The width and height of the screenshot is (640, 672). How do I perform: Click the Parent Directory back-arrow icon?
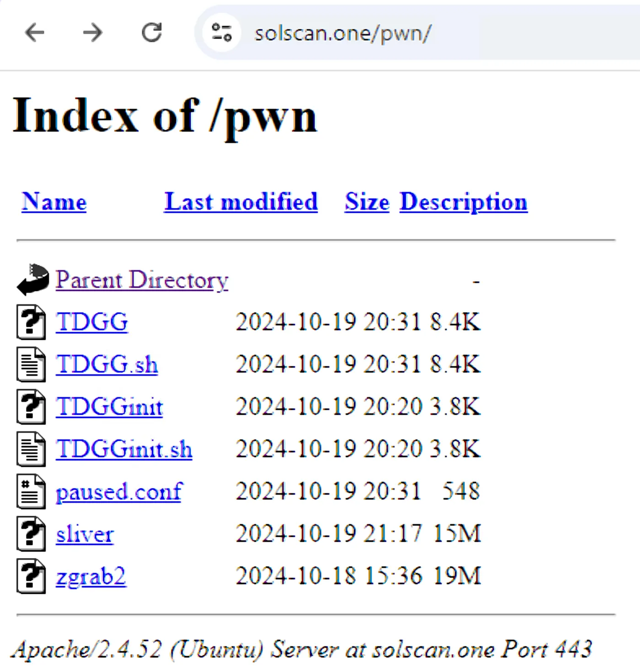click(33, 279)
